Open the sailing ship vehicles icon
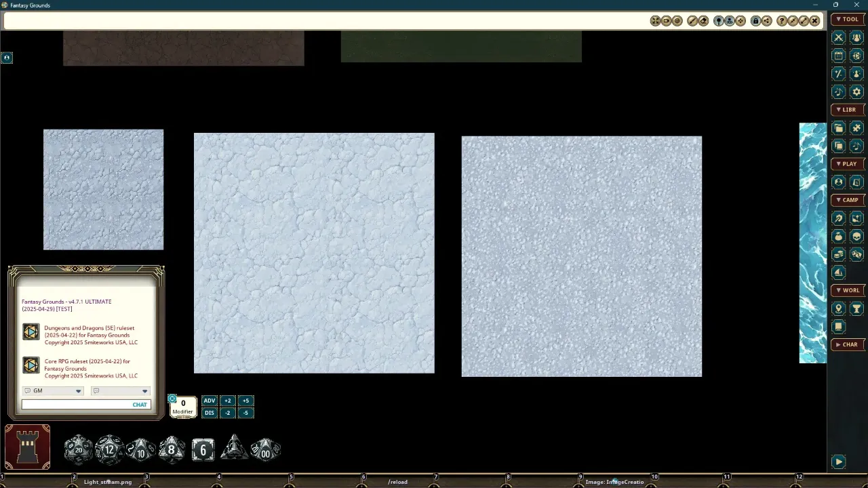 click(x=839, y=272)
